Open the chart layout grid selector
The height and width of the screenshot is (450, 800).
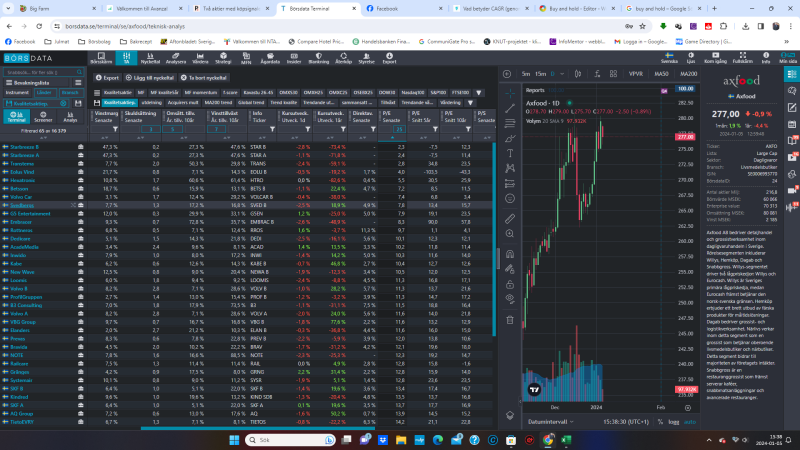coord(613,74)
